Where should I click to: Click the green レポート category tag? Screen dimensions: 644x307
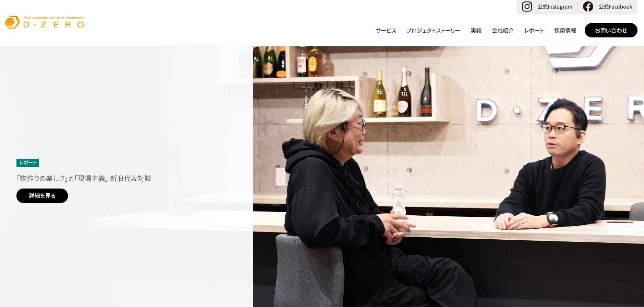point(28,163)
